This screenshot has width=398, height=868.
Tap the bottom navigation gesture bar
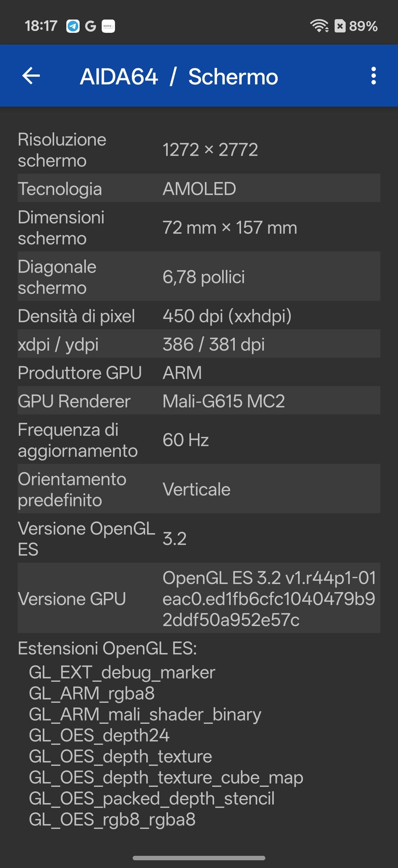(199, 858)
